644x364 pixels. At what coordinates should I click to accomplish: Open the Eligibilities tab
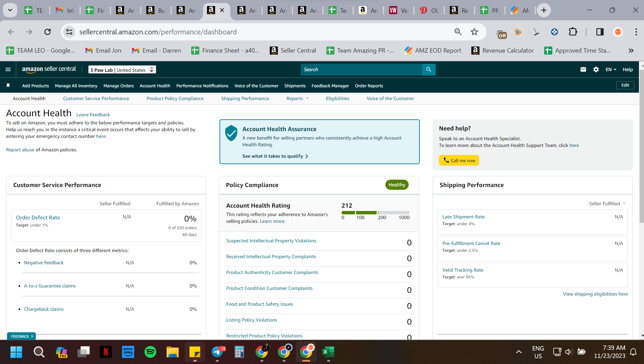tap(338, 98)
